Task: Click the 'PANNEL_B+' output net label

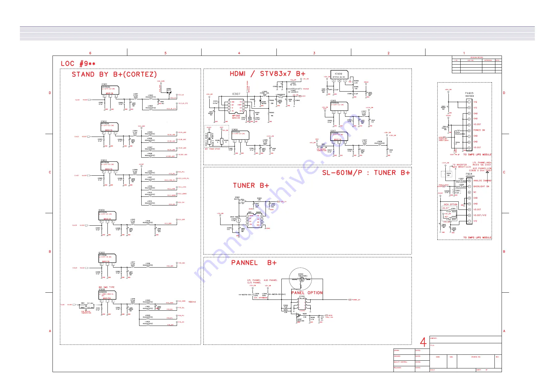Action: point(356,300)
